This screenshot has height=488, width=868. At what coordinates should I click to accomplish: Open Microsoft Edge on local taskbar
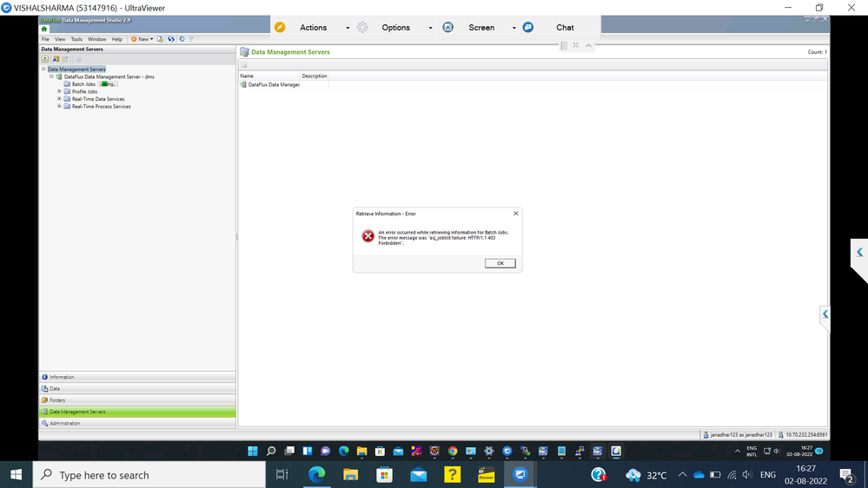tap(316, 475)
